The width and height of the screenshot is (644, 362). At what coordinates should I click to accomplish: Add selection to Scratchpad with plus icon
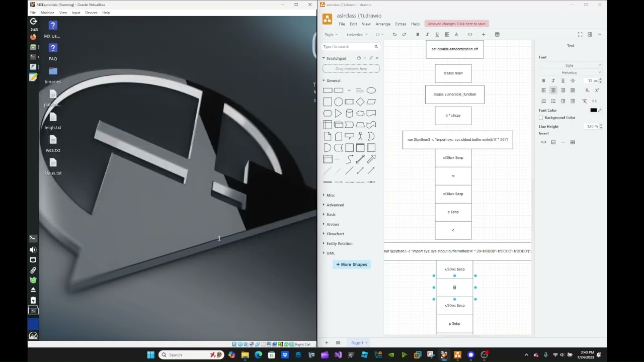pos(365,58)
